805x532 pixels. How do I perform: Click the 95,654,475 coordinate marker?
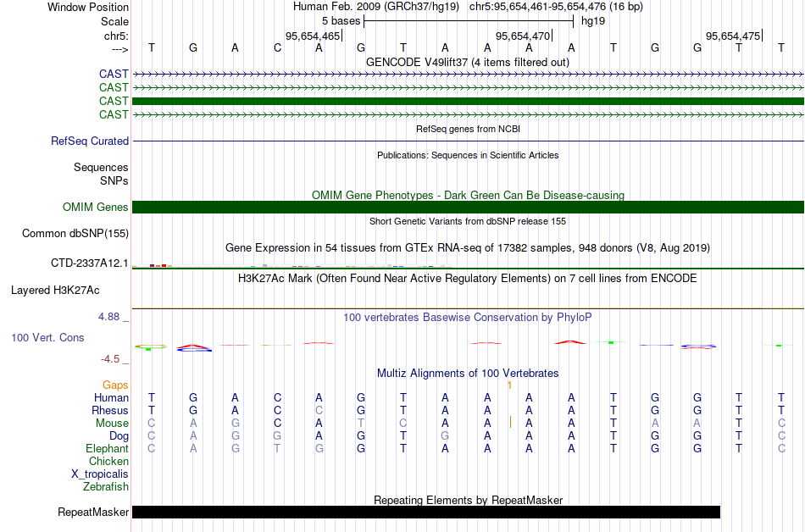pos(733,36)
